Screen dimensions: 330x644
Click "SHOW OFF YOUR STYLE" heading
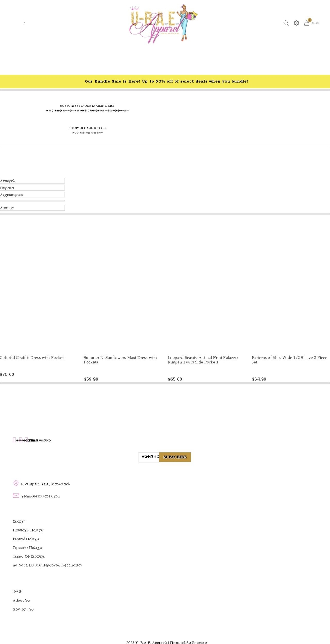tap(88, 128)
